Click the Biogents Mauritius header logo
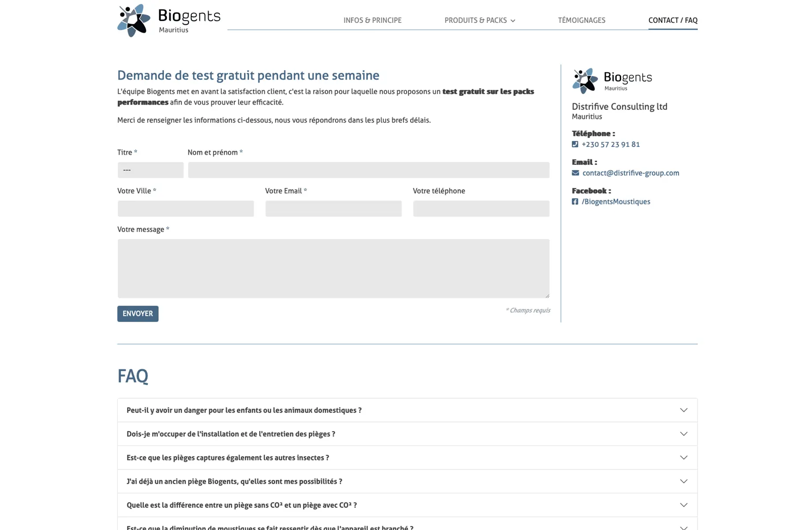The height and width of the screenshot is (530, 812). (168, 21)
